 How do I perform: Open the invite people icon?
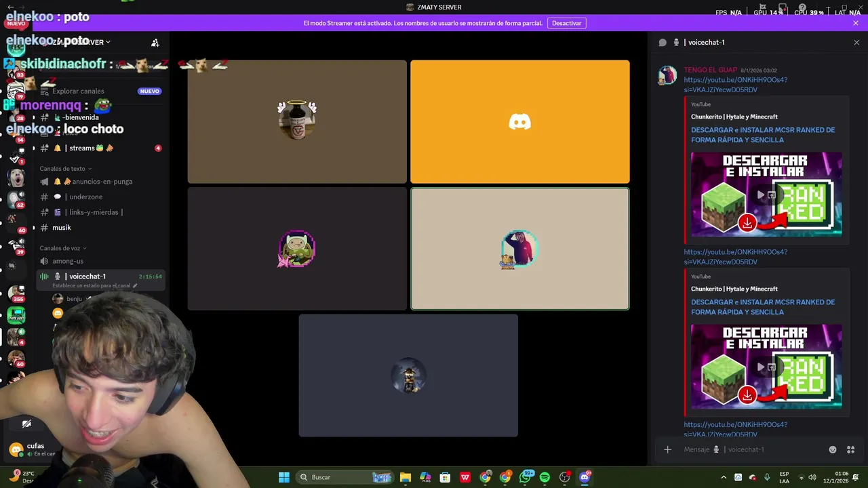(x=155, y=43)
